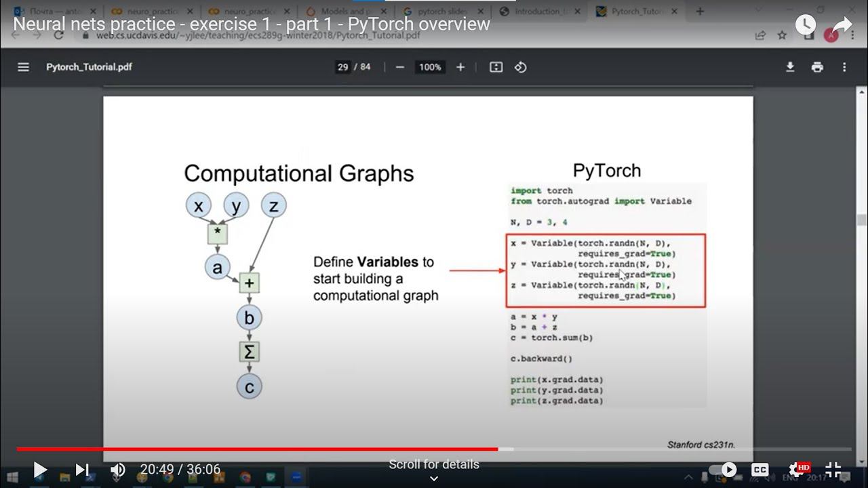Open the video quality settings gear
Screen dimensions: 868x488
(798, 469)
